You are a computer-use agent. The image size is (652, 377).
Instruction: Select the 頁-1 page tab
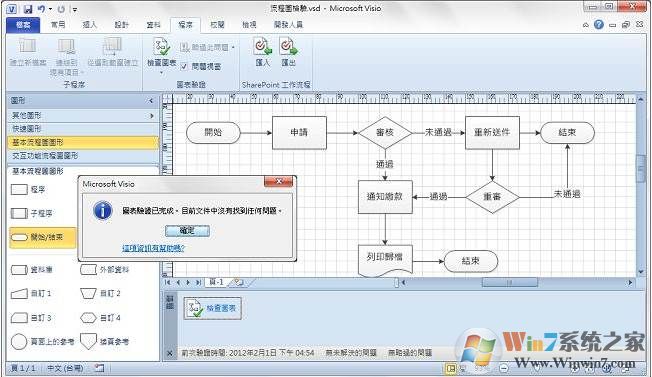coord(217,282)
